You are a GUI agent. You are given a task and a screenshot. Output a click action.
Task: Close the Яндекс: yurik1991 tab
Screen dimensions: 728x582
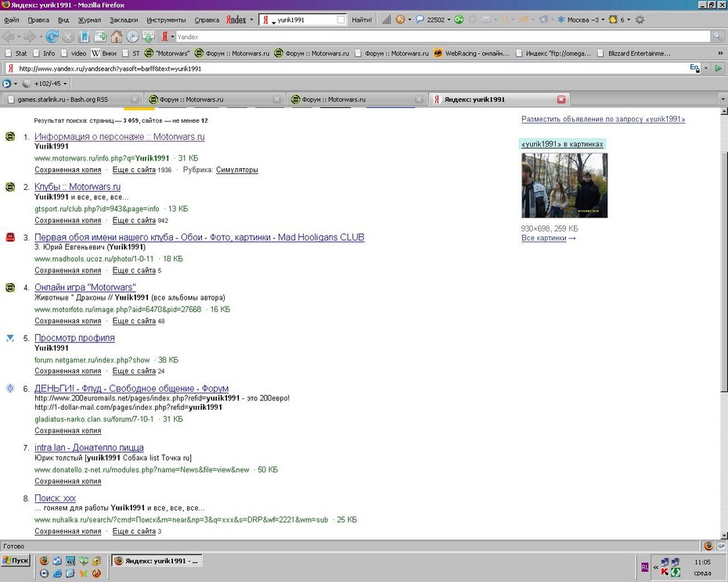click(560, 99)
